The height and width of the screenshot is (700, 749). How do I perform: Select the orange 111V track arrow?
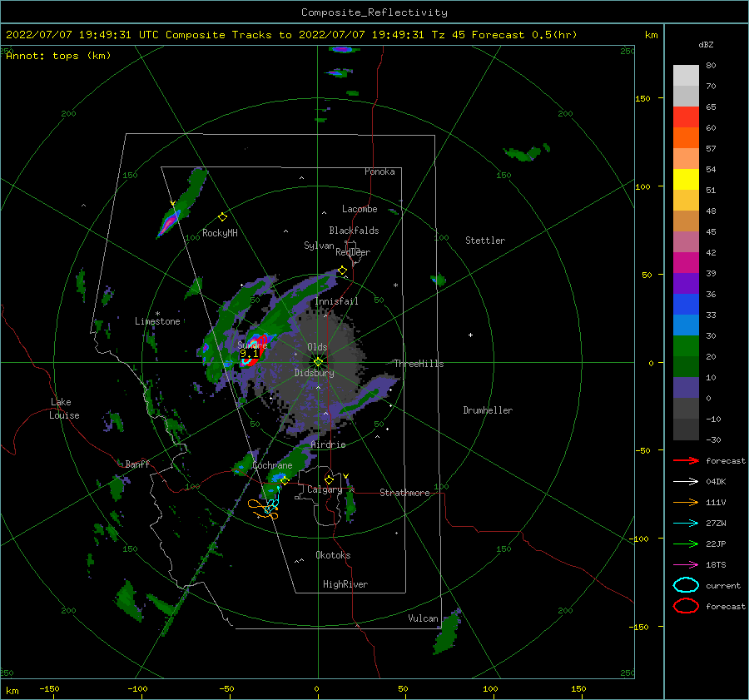[x=686, y=502]
